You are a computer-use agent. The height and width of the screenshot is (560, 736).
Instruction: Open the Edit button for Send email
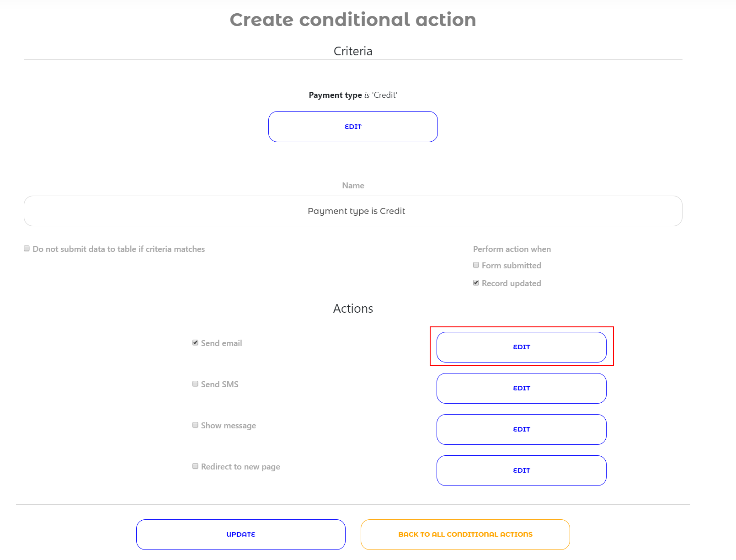click(x=521, y=347)
